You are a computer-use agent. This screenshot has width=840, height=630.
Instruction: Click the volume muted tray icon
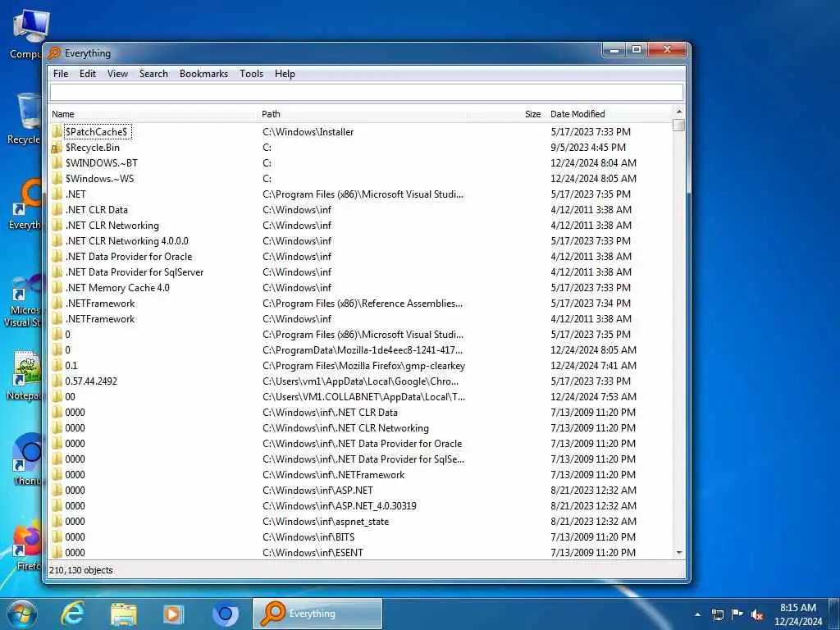point(757,614)
